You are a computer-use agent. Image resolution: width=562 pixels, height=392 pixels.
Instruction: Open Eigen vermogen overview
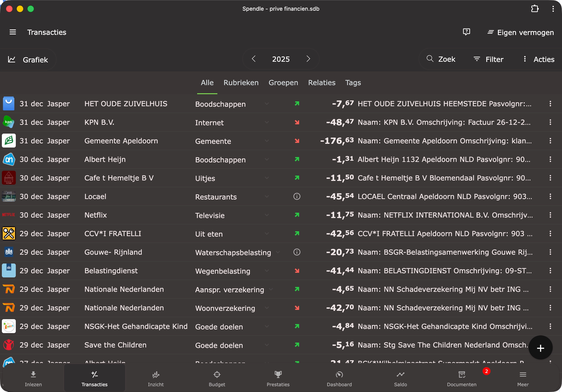[x=520, y=32]
